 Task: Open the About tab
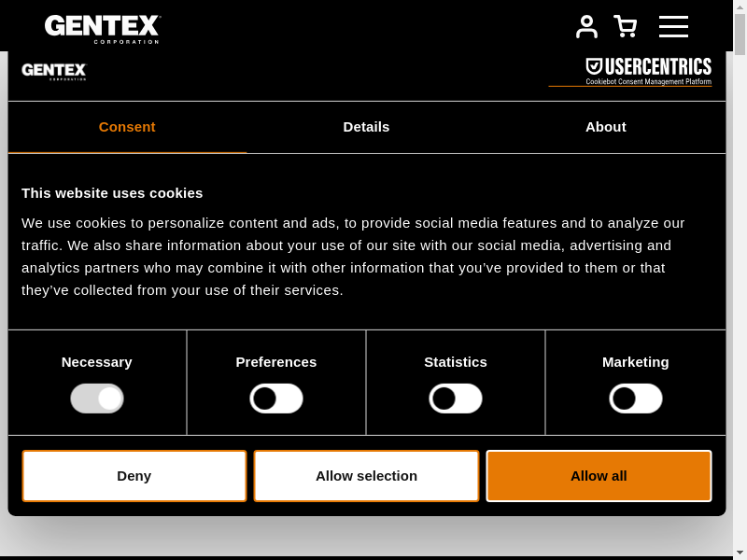coord(605,127)
